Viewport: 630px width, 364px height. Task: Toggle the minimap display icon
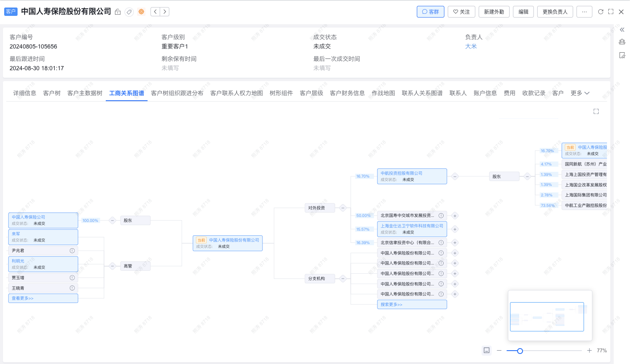click(x=487, y=351)
